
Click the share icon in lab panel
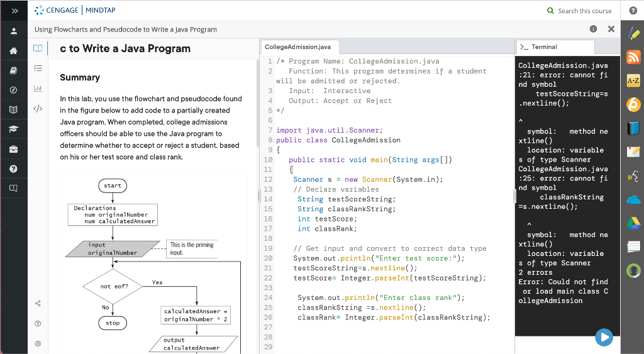click(x=38, y=304)
